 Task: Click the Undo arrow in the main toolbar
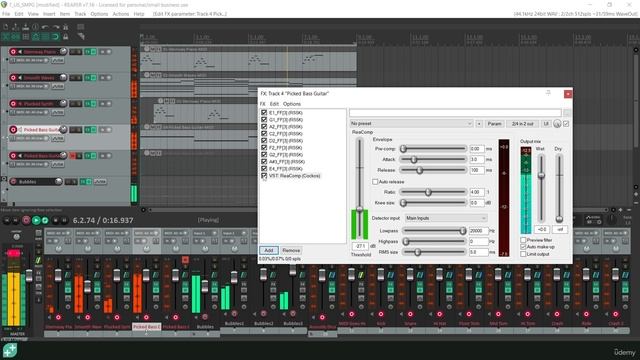click(x=45, y=27)
